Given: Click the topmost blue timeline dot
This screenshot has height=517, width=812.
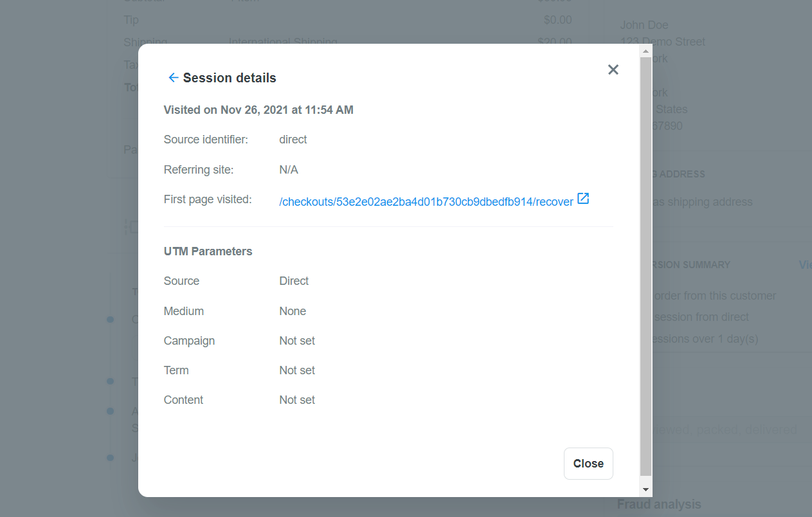Looking at the screenshot, I should 111,319.
